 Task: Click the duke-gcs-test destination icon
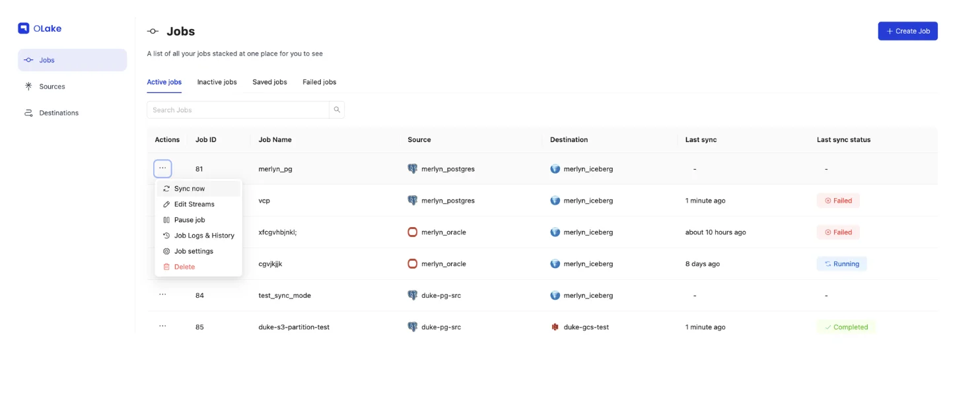[x=555, y=327]
